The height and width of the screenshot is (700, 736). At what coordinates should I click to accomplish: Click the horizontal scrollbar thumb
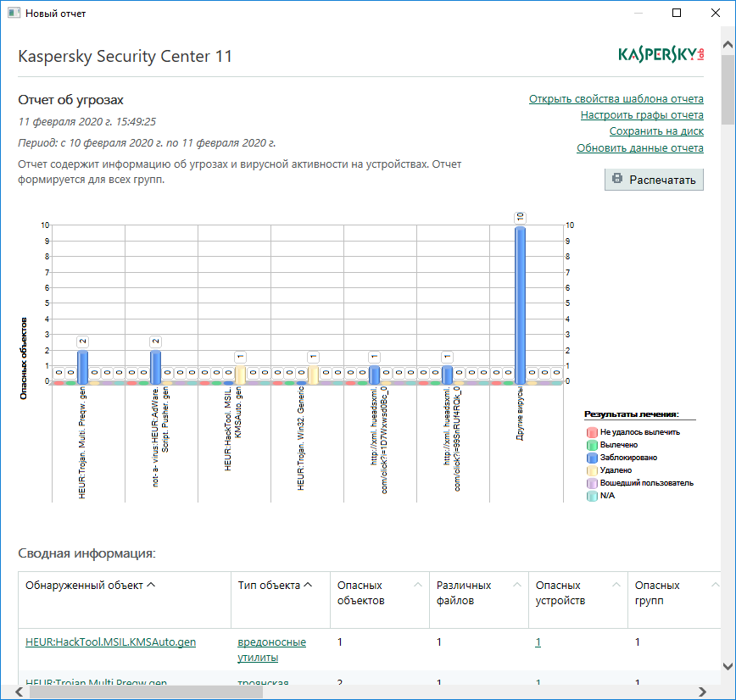(146, 692)
